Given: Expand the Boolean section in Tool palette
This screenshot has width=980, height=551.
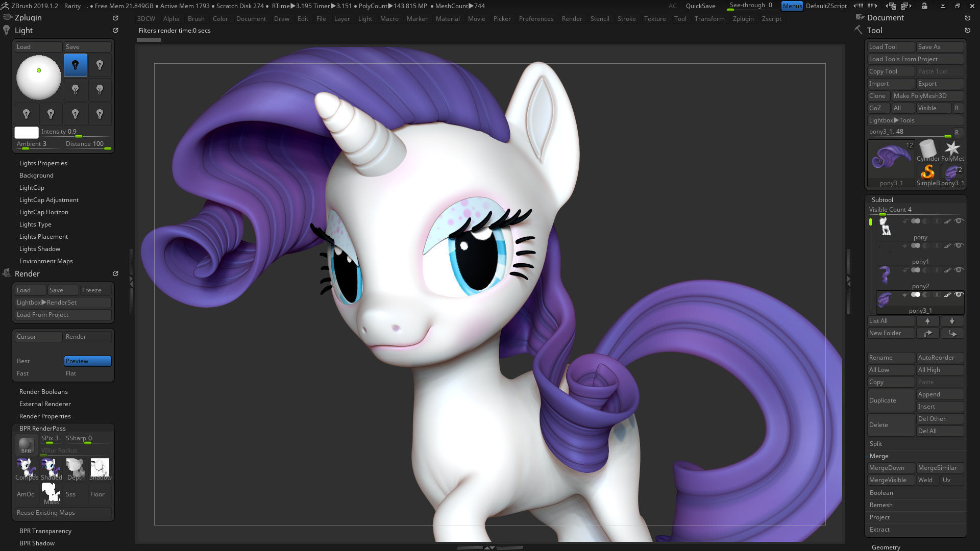Looking at the screenshot, I should (x=881, y=493).
